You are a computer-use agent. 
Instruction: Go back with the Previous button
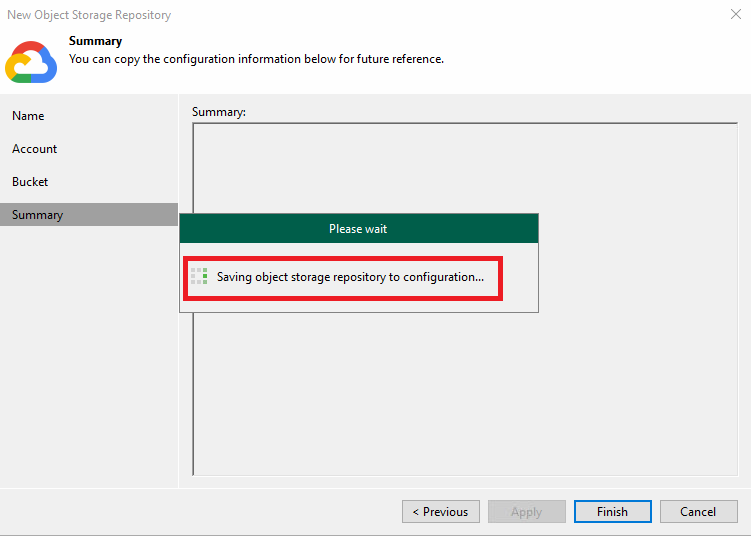[x=441, y=512]
